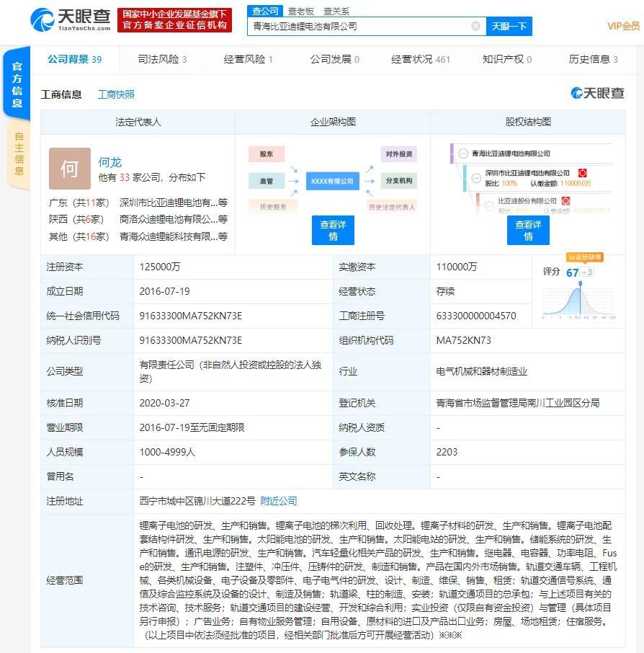Select the 经营状况 461 tab

pos(421,60)
